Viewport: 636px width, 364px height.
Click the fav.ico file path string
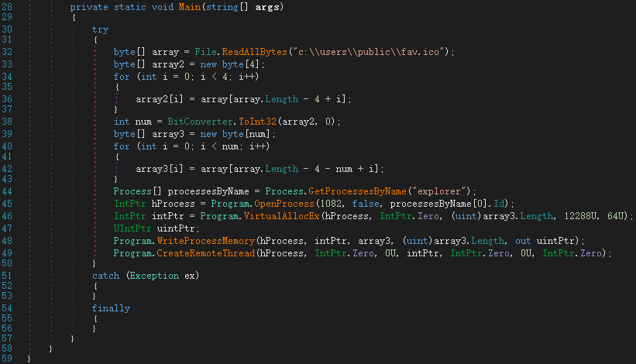(x=369, y=52)
